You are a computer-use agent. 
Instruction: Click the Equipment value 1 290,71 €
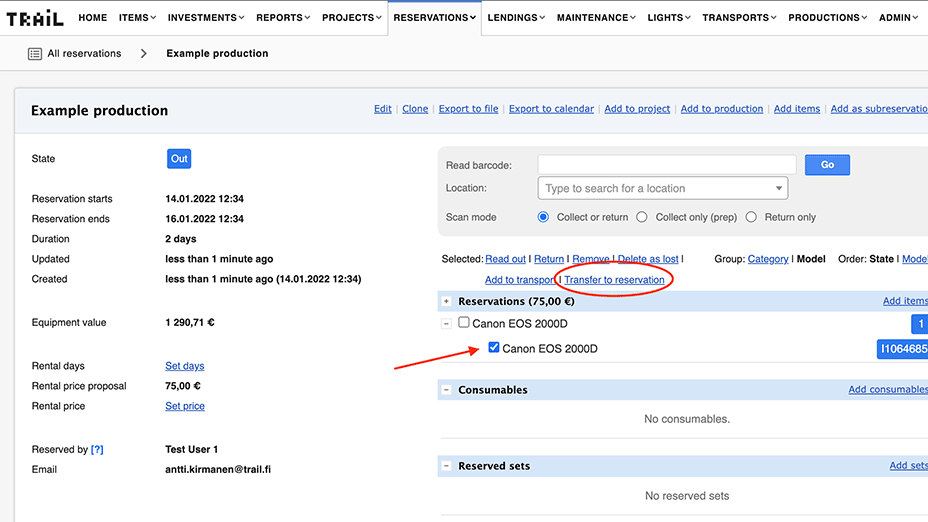click(189, 323)
